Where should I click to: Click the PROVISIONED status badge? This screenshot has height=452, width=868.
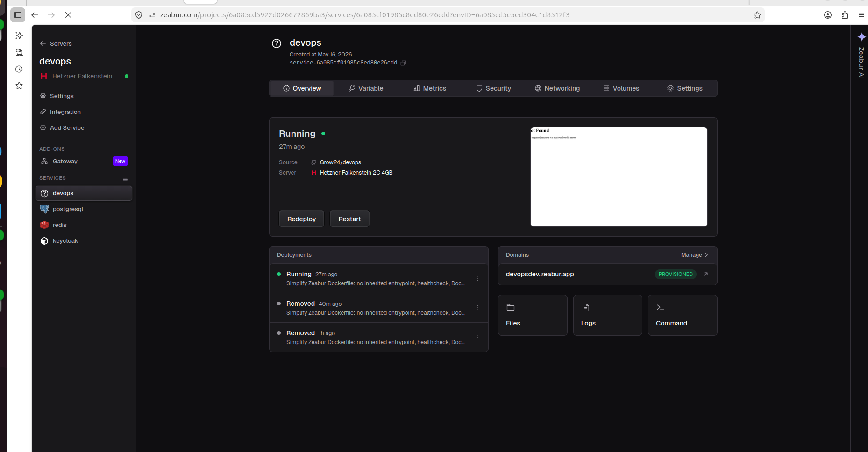coord(676,274)
